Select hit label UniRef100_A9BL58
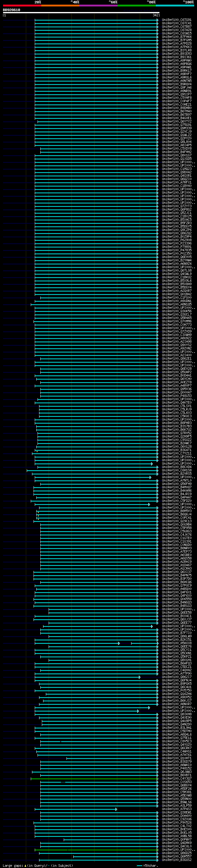197x868 pixels. [x=176, y=836]
